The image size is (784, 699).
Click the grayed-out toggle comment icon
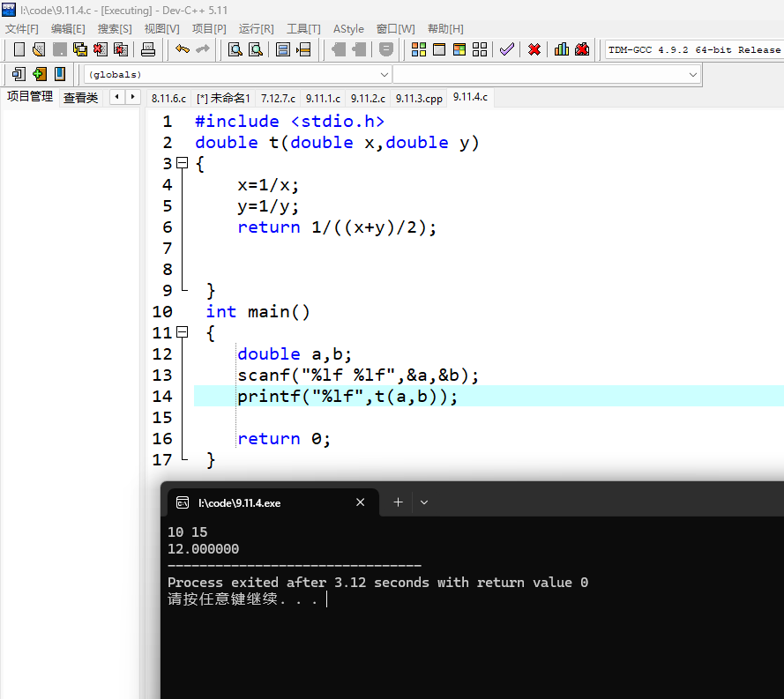[x=386, y=49]
